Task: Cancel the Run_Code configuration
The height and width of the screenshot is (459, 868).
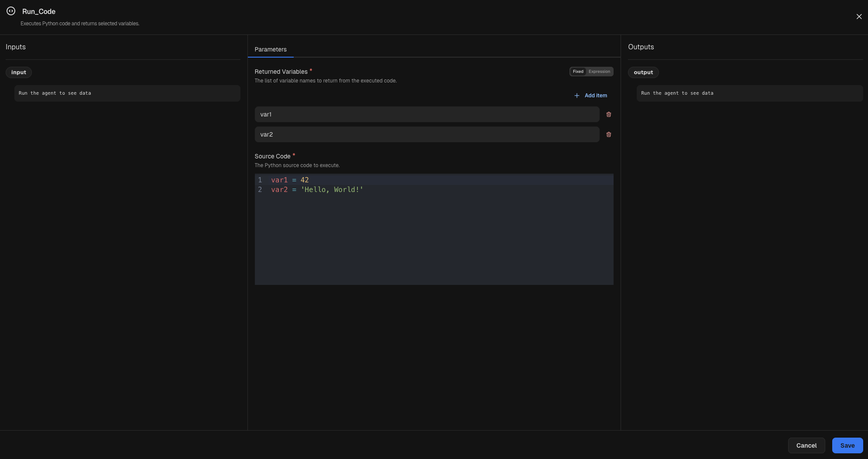Action: click(x=806, y=445)
